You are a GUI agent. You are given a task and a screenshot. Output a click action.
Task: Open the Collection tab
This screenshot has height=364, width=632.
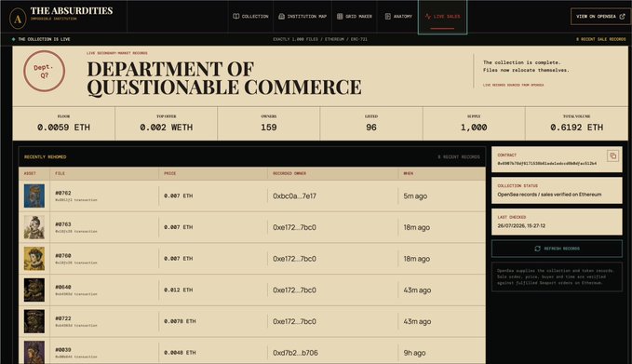point(250,17)
